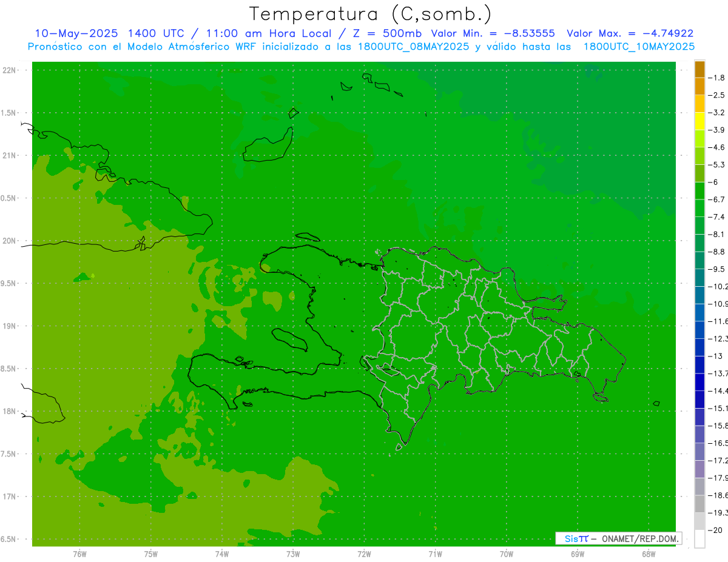Click the "73W" longitude axis label
Viewport: 728px width, 562px height.
tap(293, 554)
